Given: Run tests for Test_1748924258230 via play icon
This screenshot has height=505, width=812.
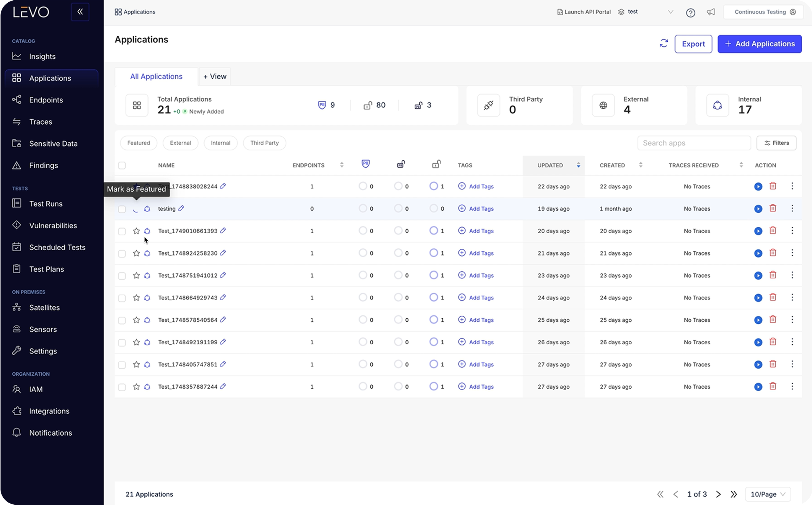Looking at the screenshot, I should coord(758,253).
